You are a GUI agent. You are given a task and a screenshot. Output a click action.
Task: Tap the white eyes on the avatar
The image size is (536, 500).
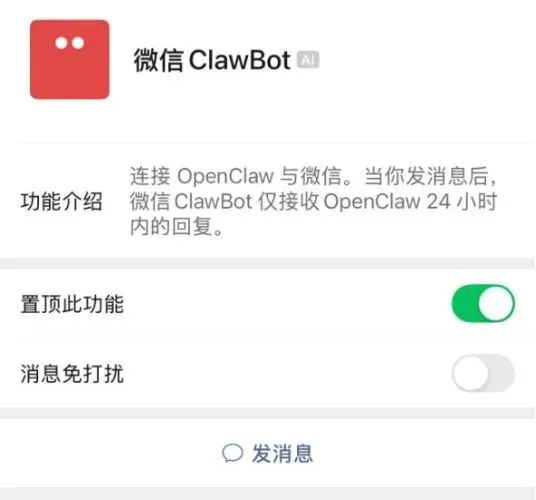70,43
